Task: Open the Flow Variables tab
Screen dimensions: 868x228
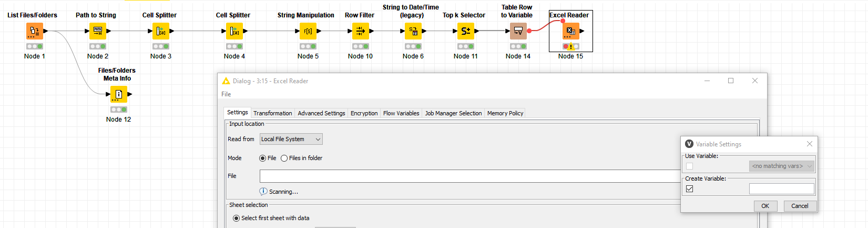Action: click(x=401, y=113)
